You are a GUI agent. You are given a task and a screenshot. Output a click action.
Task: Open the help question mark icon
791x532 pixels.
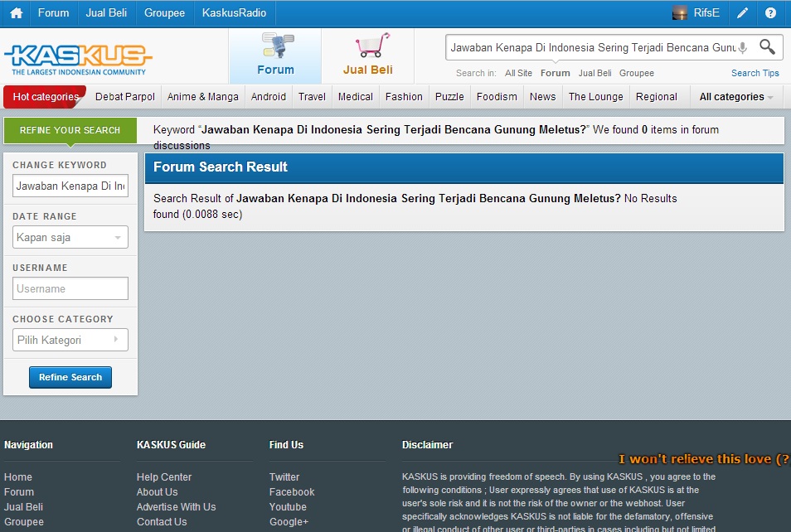pos(770,13)
